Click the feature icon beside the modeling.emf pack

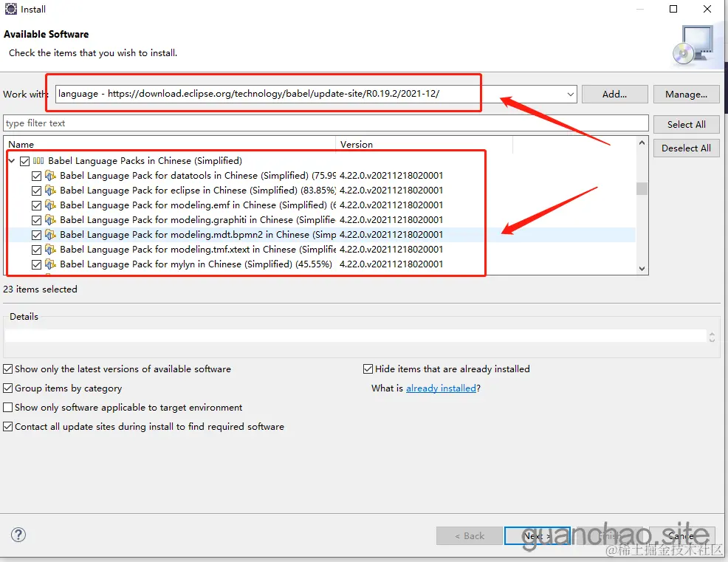50,205
